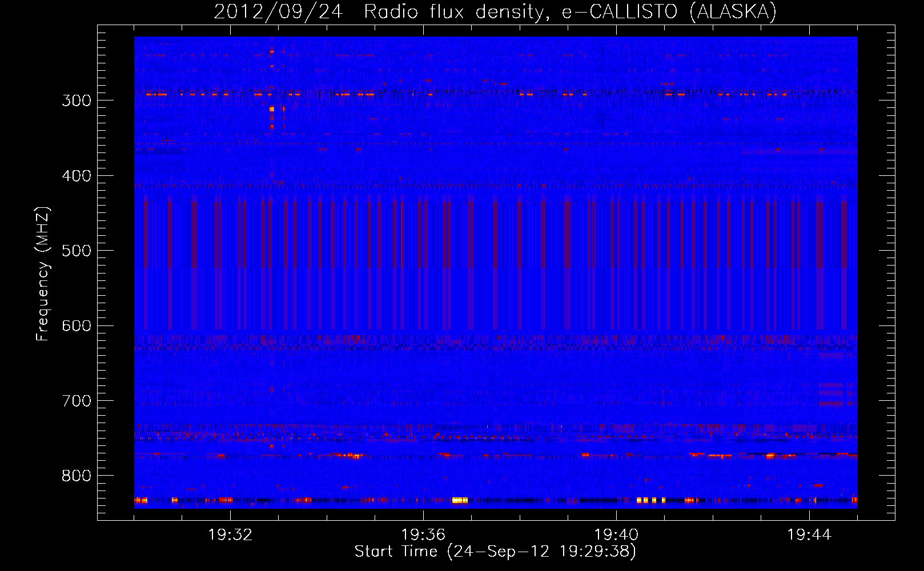Click the 'Start Time (24-Sep-12 19:29:38)' label

click(495, 552)
